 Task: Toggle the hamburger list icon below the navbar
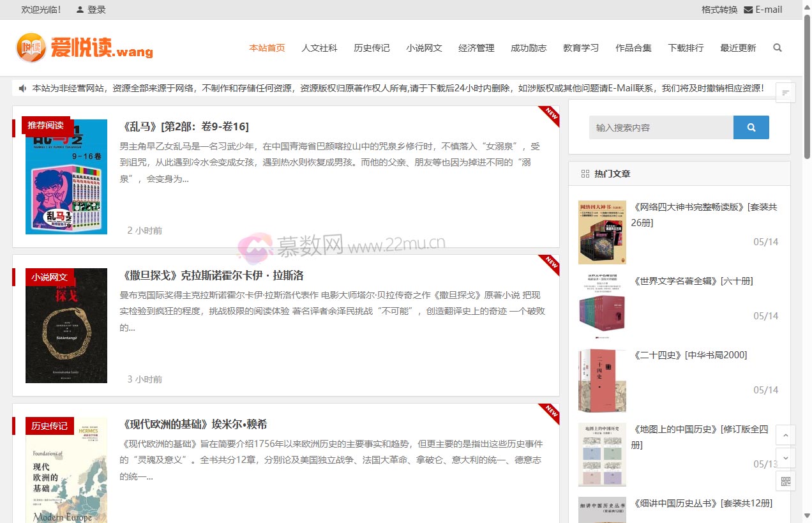click(x=785, y=92)
